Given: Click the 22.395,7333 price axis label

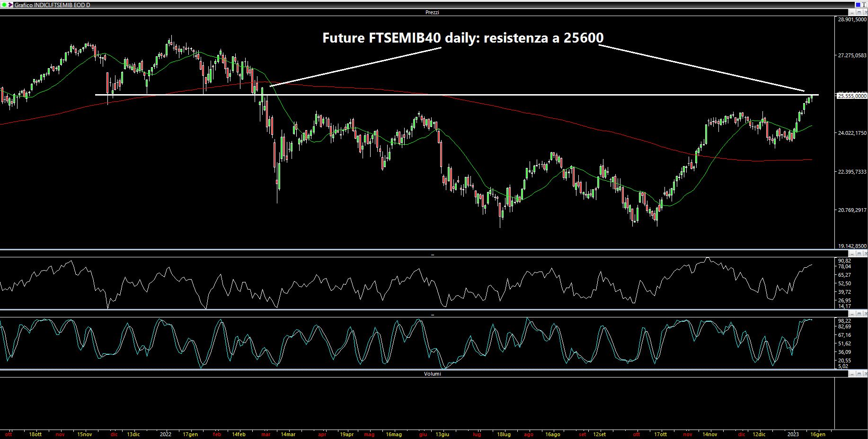Looking at the screenshot, I should [x=852, y=172].
